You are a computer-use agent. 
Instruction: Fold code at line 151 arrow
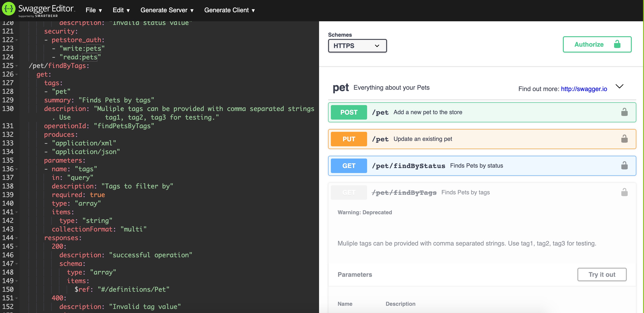click(x=17, y=298)
